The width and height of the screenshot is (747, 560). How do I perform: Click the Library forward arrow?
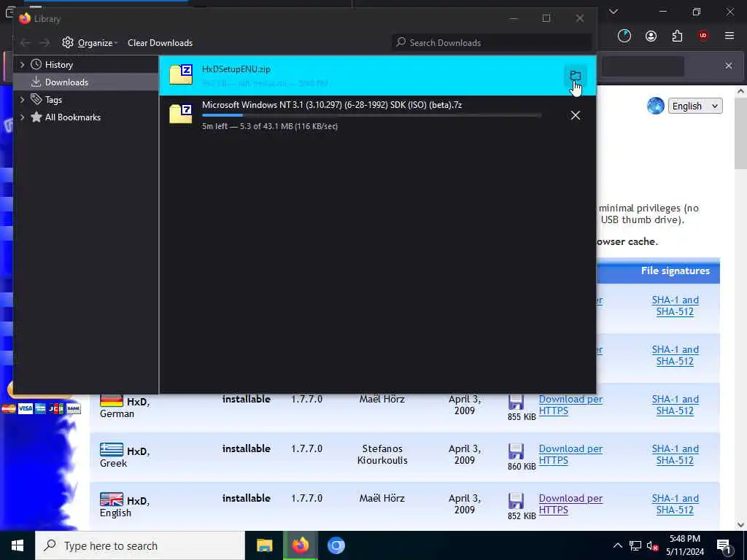click(x=44, y=43)
